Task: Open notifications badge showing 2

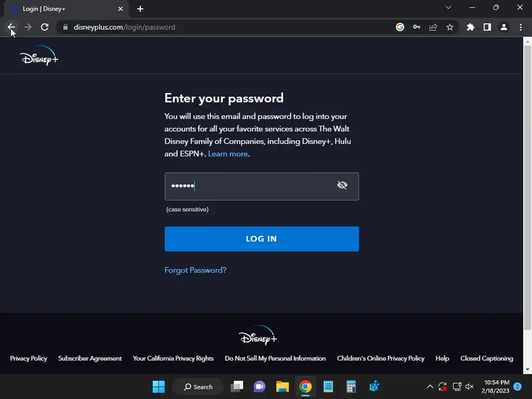Action: point(517,387)
